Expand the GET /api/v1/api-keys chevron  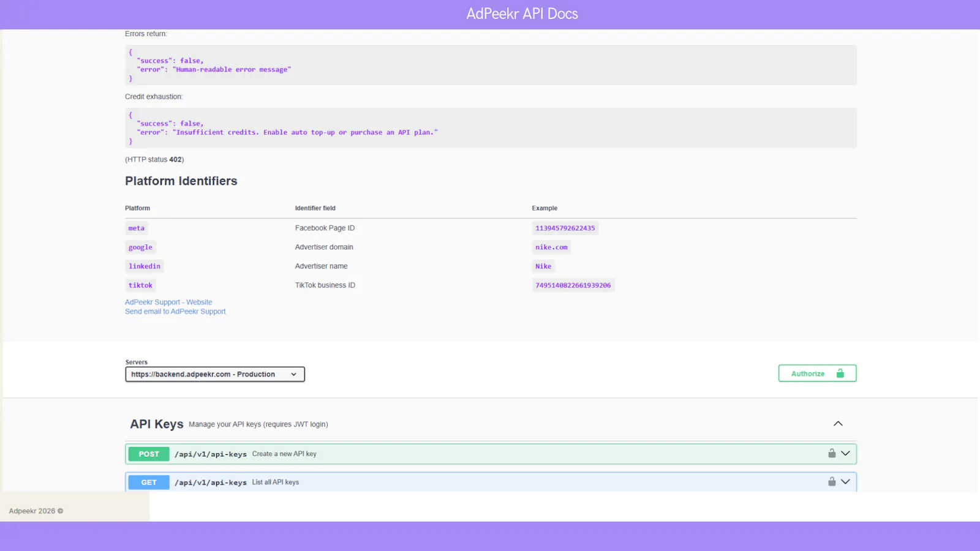point(845,482)
